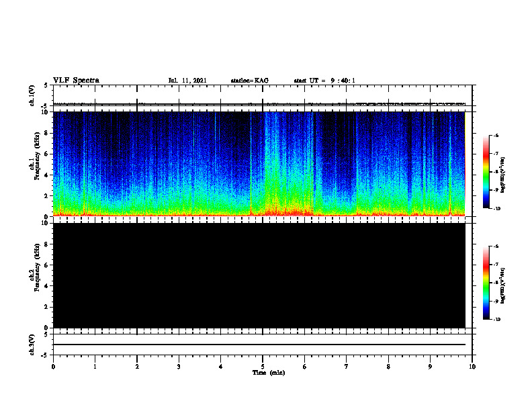Click the "ch.1(V)" waveform axis label
This screenshot has width=532, height=411.
32,95
